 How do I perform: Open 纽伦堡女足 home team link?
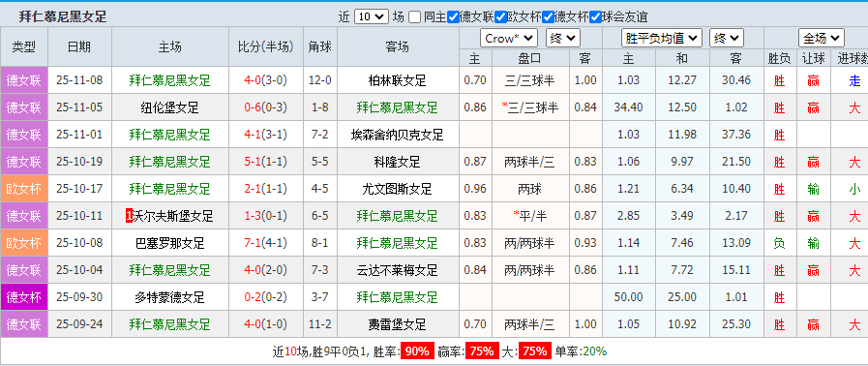point(170,108)
